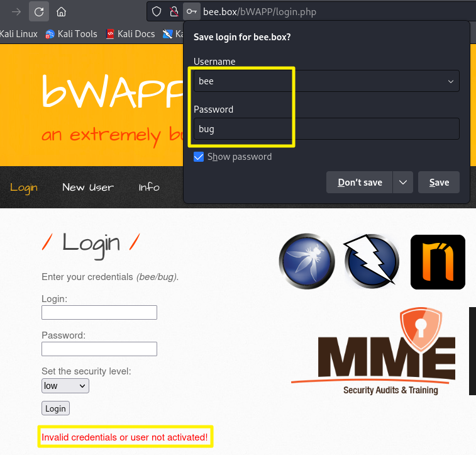The image size is (476, 455).
Task: Click the Kali Tools bookmark icon
Action: (50, 34)
